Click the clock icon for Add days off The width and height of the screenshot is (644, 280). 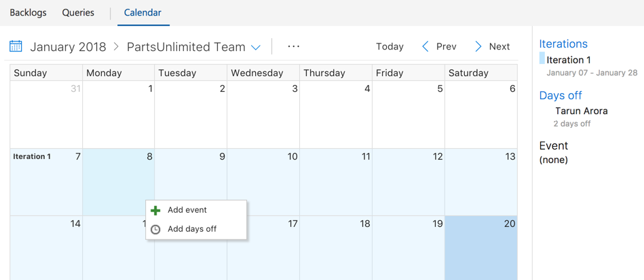pyautogui.click(x=155, y=230)
